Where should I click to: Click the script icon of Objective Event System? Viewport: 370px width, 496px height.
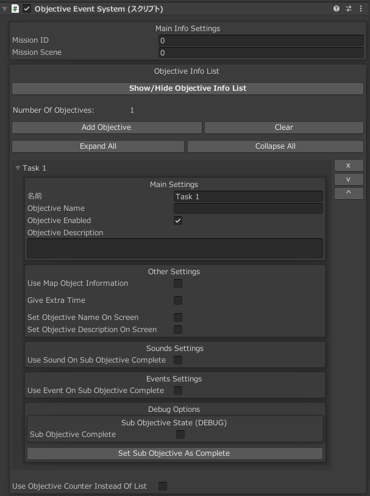click(15, 9)
